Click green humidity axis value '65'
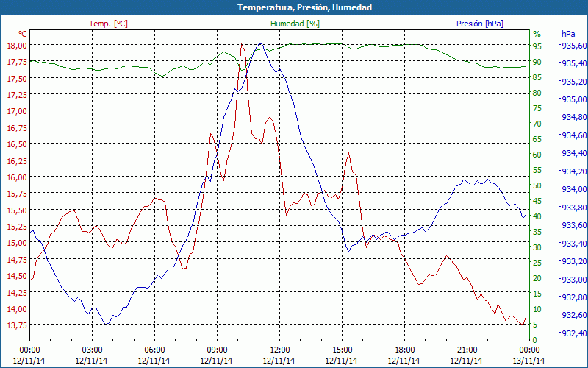Viewport: 588px width, 368px height. click(537, 139)
